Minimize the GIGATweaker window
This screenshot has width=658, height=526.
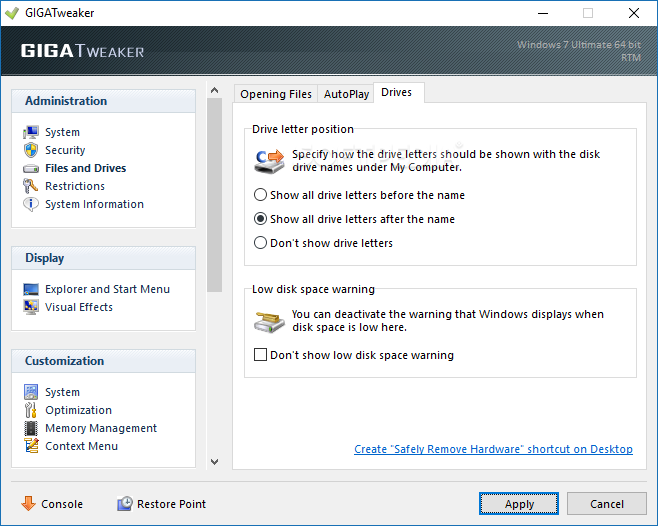tap(543, 13)
